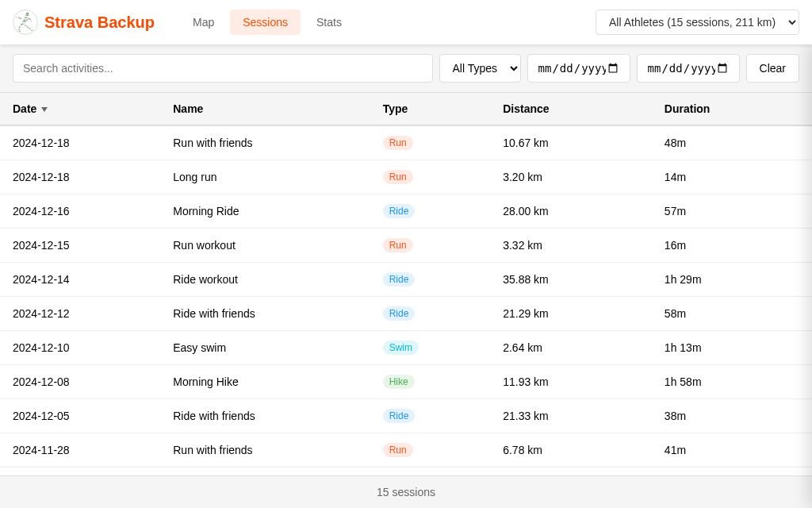Expand the All Athletes dropdown
The image size is (812, 508).
coord(697,22)
